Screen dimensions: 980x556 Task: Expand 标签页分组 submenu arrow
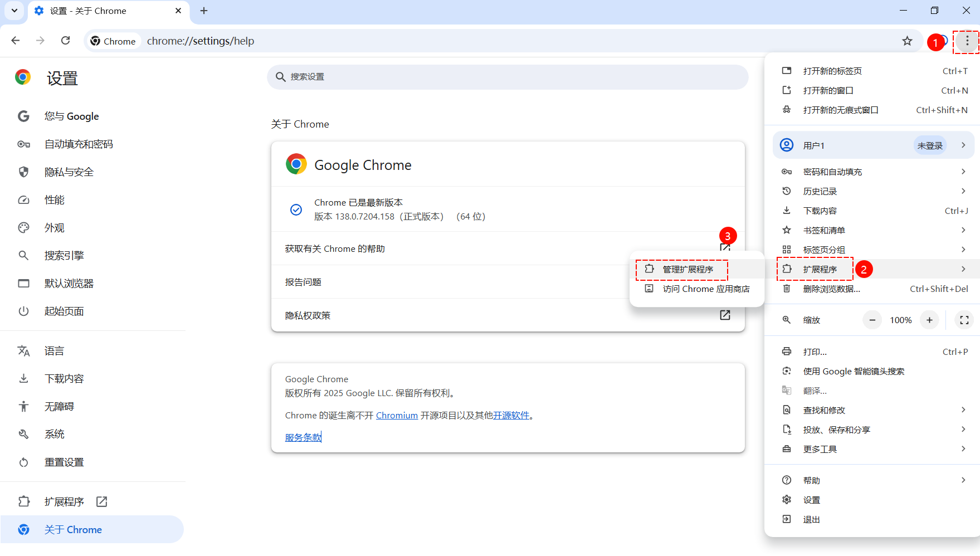963,250
